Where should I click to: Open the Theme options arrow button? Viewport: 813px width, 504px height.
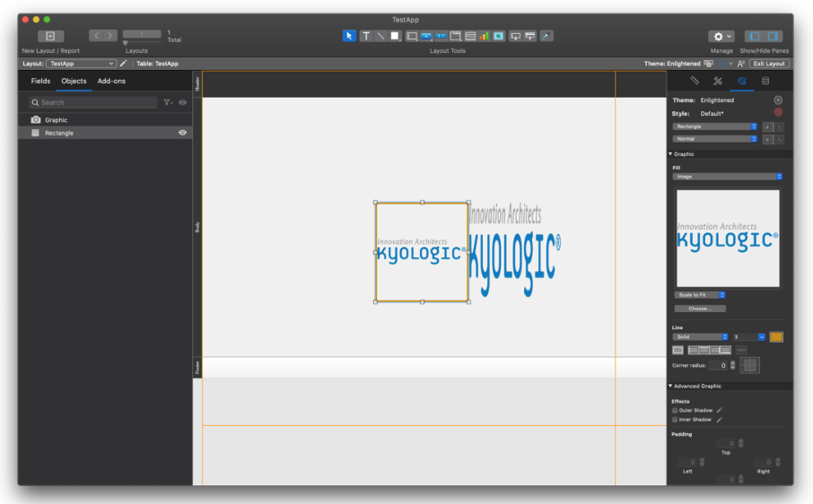pos(778,100)
